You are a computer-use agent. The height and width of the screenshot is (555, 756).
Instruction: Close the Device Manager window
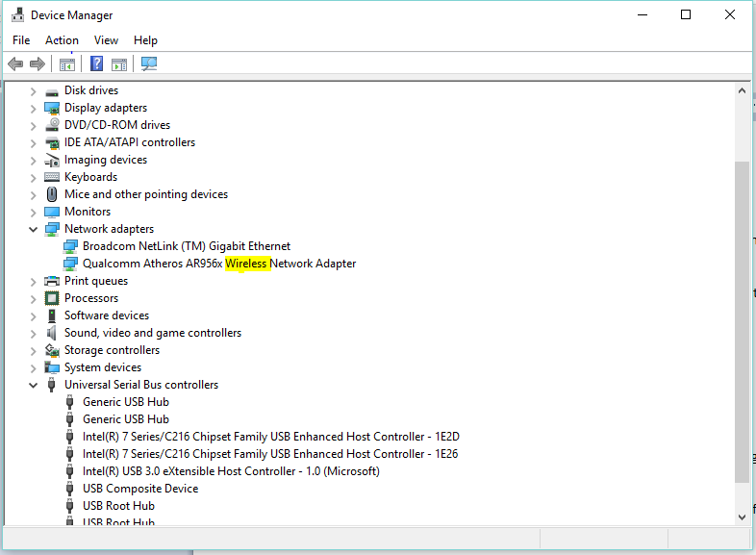[x=730, y=15]
